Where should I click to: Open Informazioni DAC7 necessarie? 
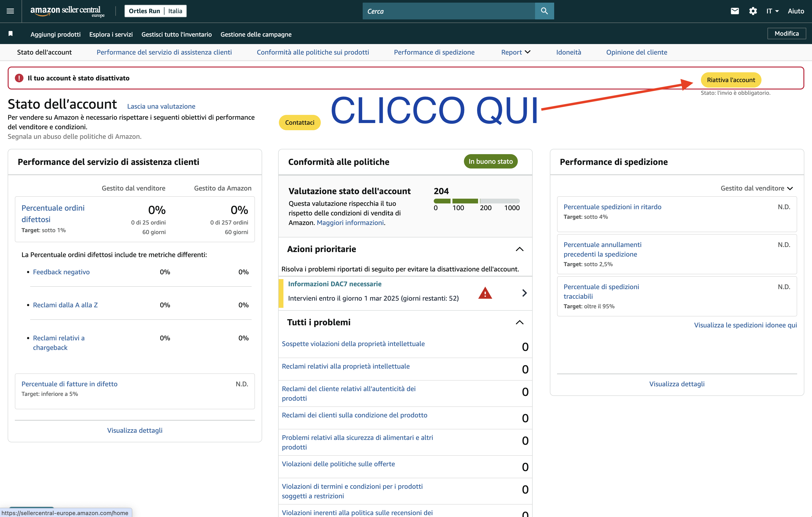334,284
